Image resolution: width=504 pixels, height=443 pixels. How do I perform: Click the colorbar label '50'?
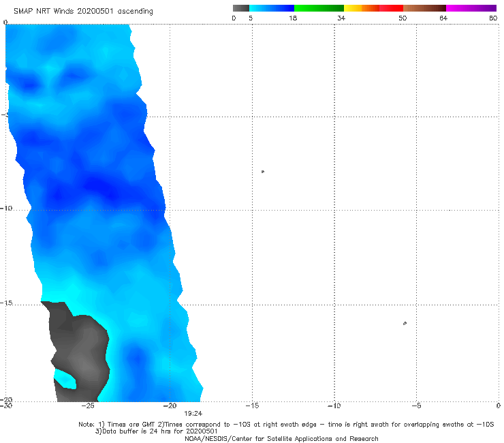(x=403, y=18)
